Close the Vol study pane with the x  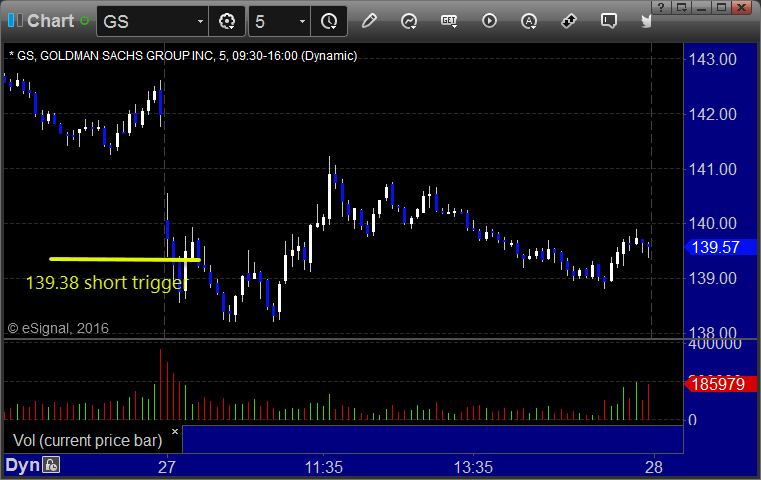(175, 431)
